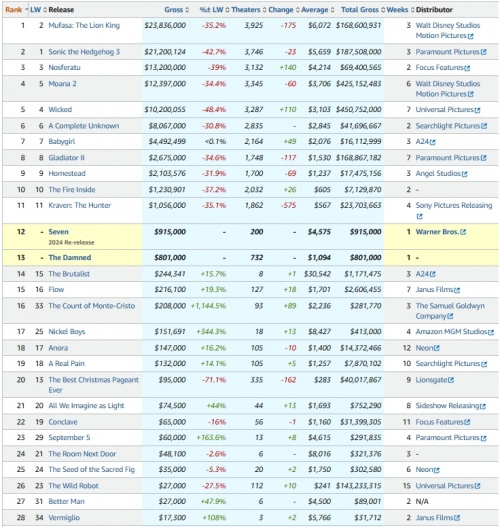Click external link icon next to Searchlight Pictures in A Real Pain row
Viewport: 500px width, 527px height.
point(484,364)
